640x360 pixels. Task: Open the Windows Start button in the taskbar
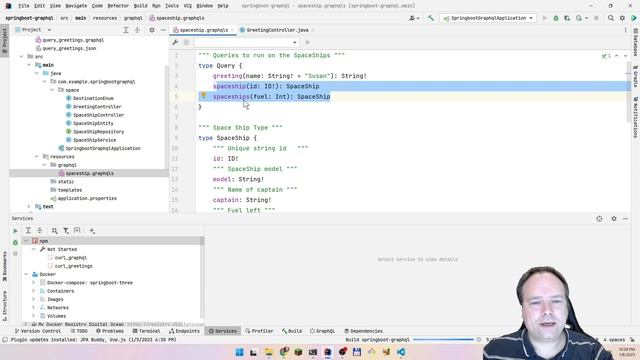[240, 352]
